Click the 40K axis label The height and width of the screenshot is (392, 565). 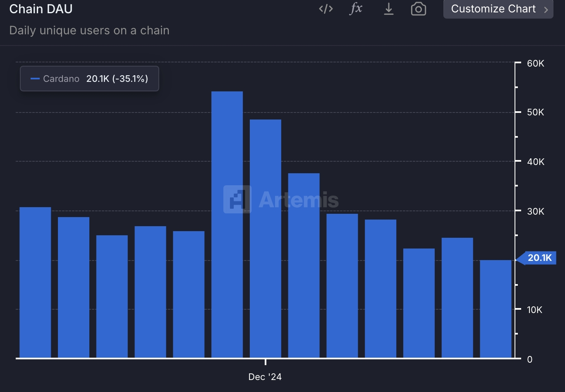click(x=536, y=162)
